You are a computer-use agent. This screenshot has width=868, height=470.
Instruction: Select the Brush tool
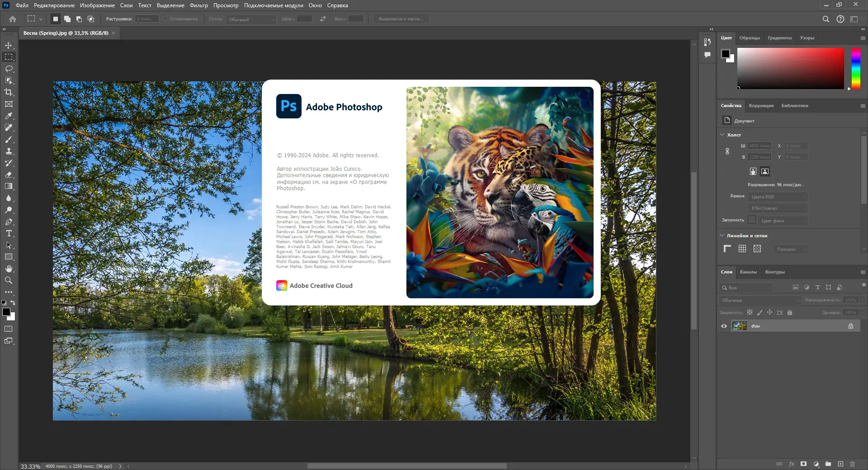pyautogui.click(x=9, y=139)
